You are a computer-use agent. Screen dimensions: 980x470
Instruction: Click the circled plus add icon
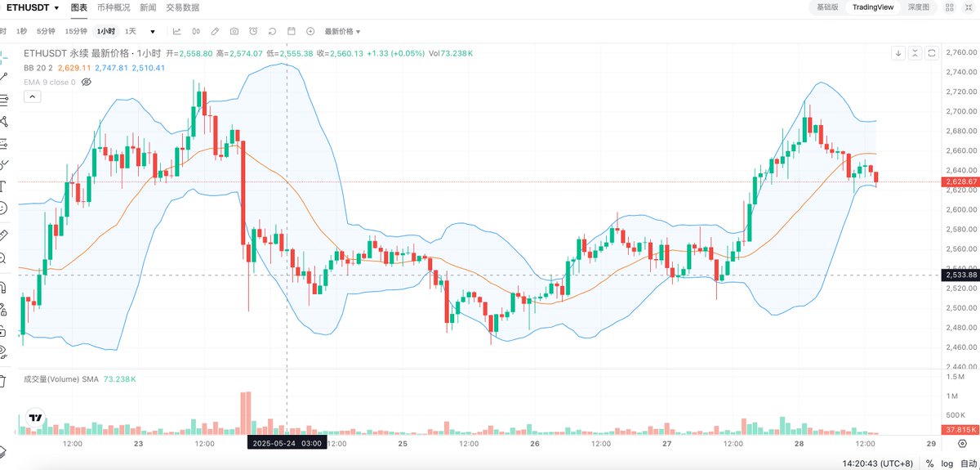pyautogui.click(x=310, y=31)
